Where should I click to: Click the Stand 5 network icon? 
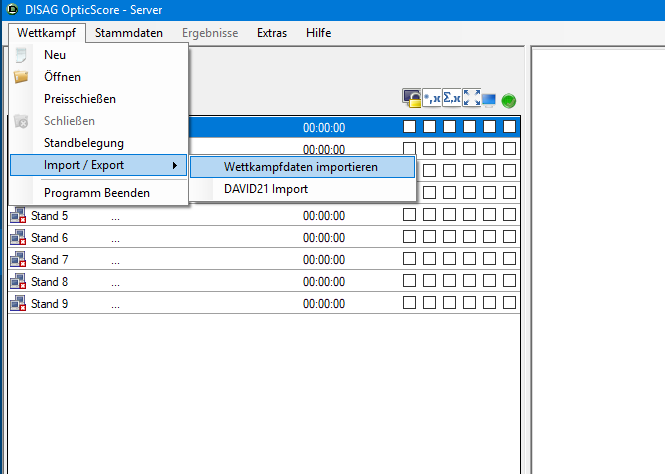tap(18, 215)
